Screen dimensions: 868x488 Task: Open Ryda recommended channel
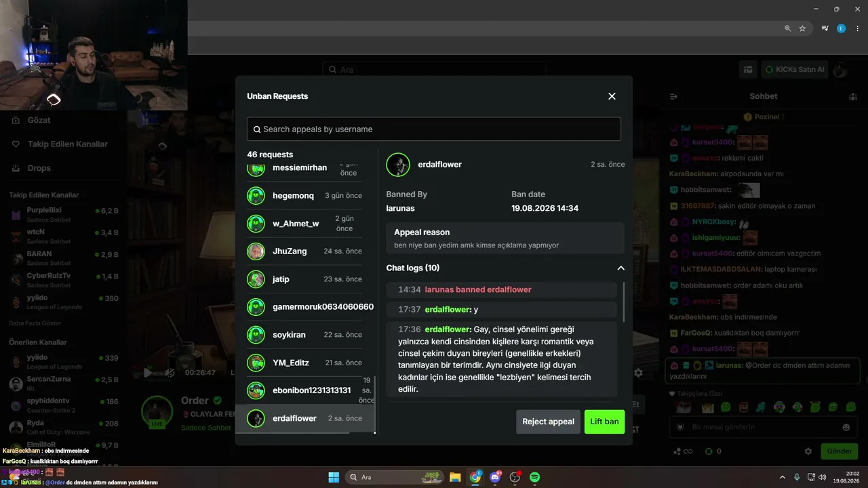coord(64,427)
